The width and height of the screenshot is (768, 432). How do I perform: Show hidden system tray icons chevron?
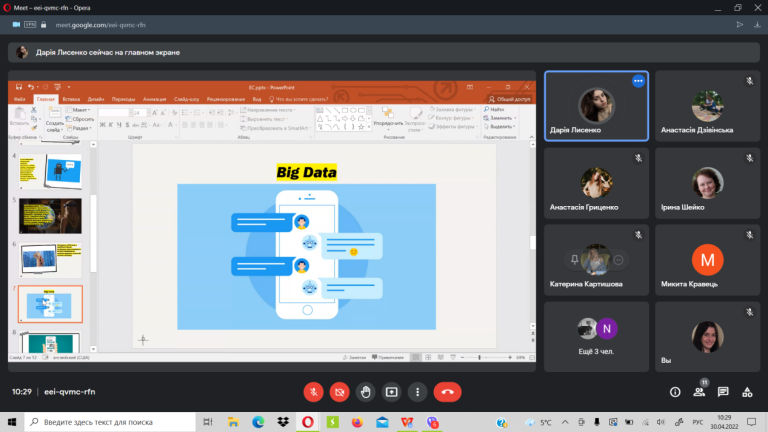(565, 422)
